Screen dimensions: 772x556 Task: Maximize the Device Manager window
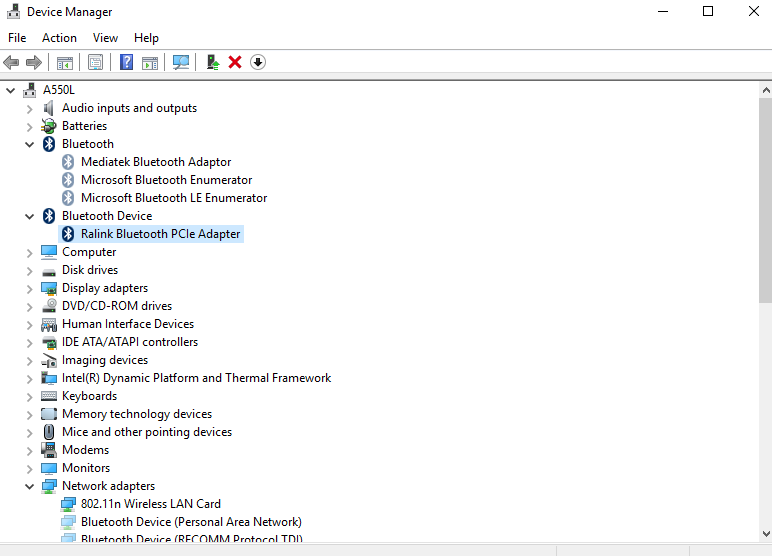[708, 11]
